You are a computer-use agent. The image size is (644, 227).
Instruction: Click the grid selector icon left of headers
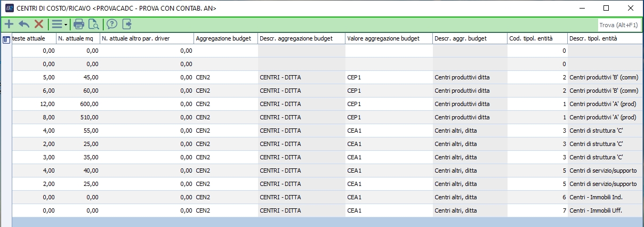(x=6, y=39)
